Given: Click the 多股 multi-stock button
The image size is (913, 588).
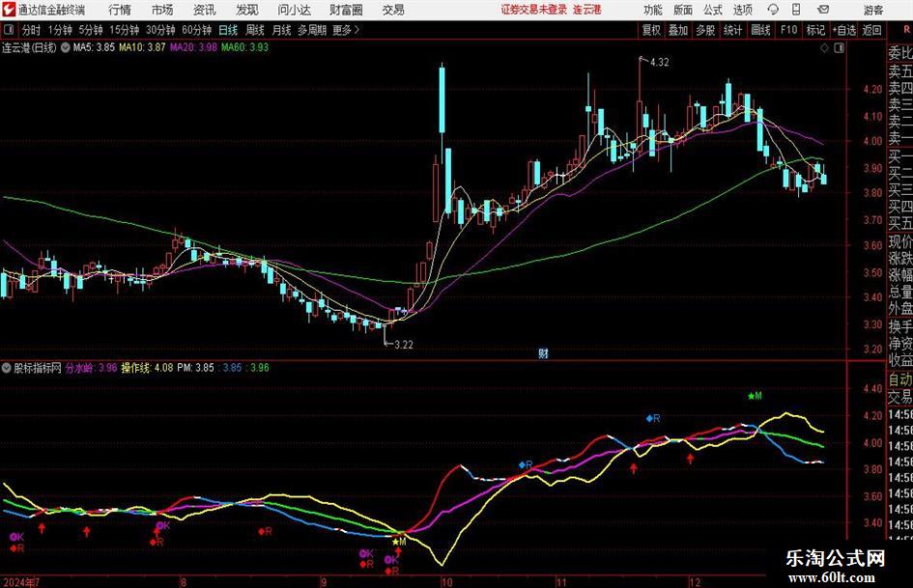Looking at the screenshot, I should (705, 30).
